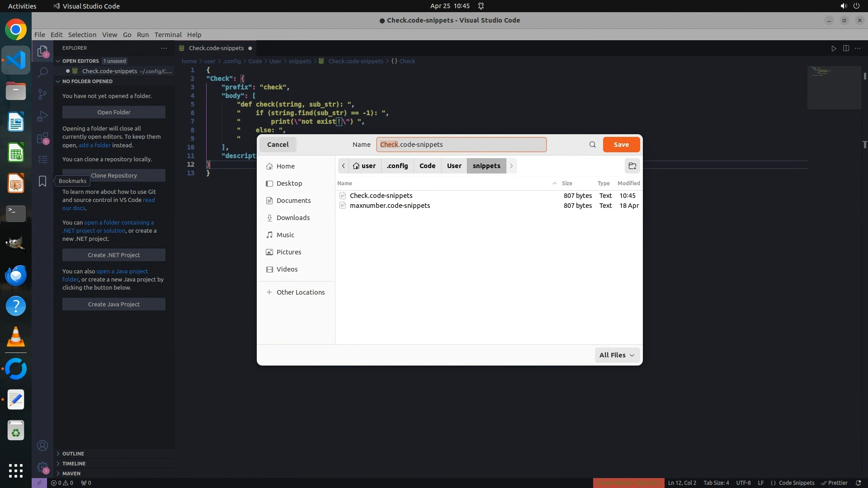The height and width of the screenshot is (488, 868).
Task: Collapse the Open Editors section
Action: tap(80, 61)
